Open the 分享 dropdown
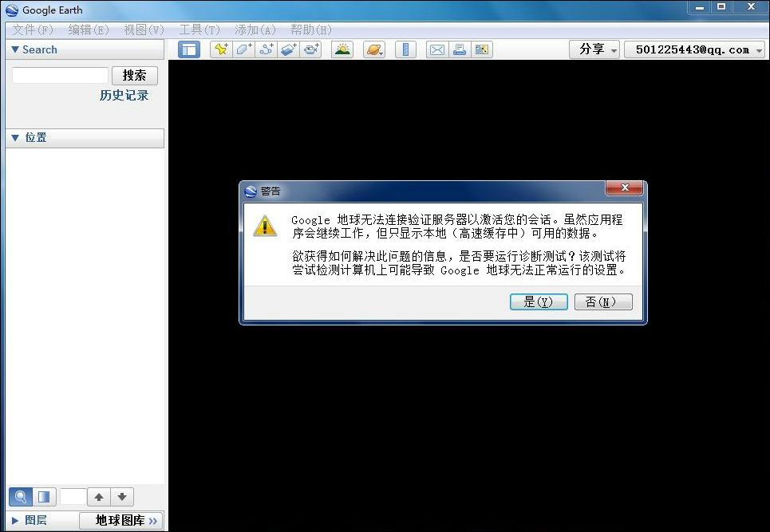The width and height of the screenshot is (770, 532). click(594, 49)
